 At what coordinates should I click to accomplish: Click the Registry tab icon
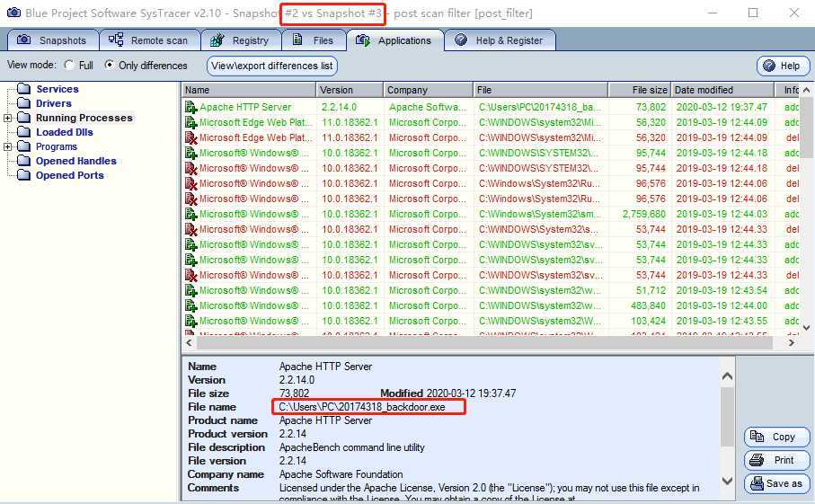[x=217, y=40]
